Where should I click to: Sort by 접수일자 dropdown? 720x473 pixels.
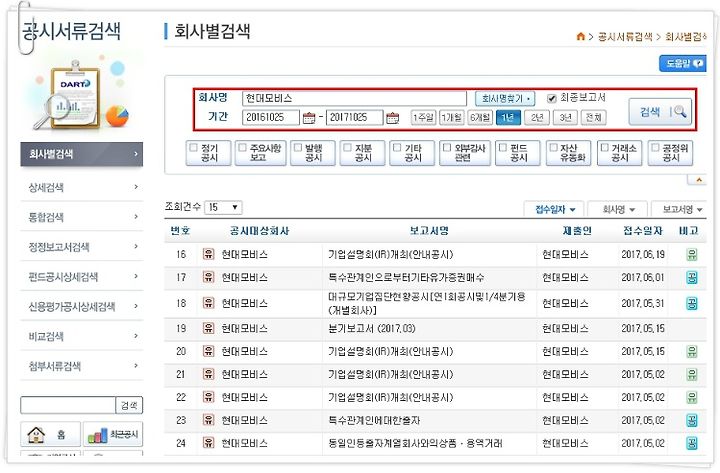coord(555,209)
